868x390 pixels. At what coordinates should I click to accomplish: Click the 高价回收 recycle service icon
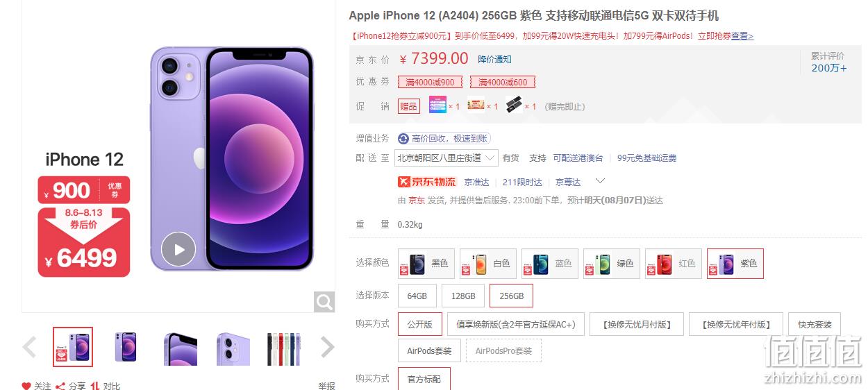pyautogui.click(x=403, y=139)
